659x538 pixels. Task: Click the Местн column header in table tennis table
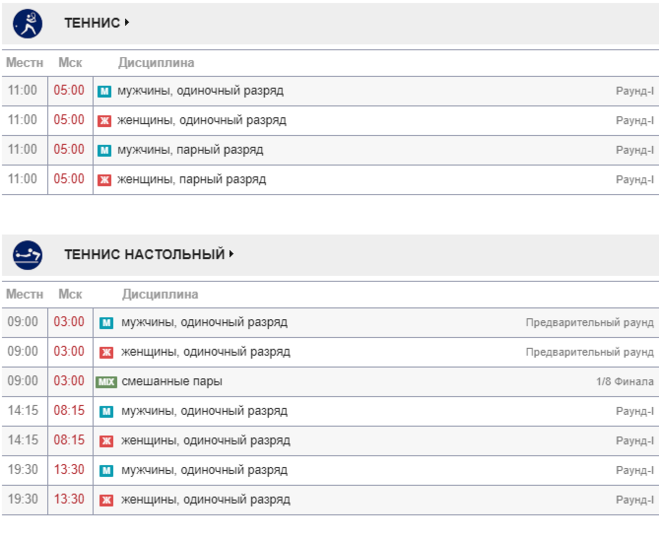tap(24, 294)
